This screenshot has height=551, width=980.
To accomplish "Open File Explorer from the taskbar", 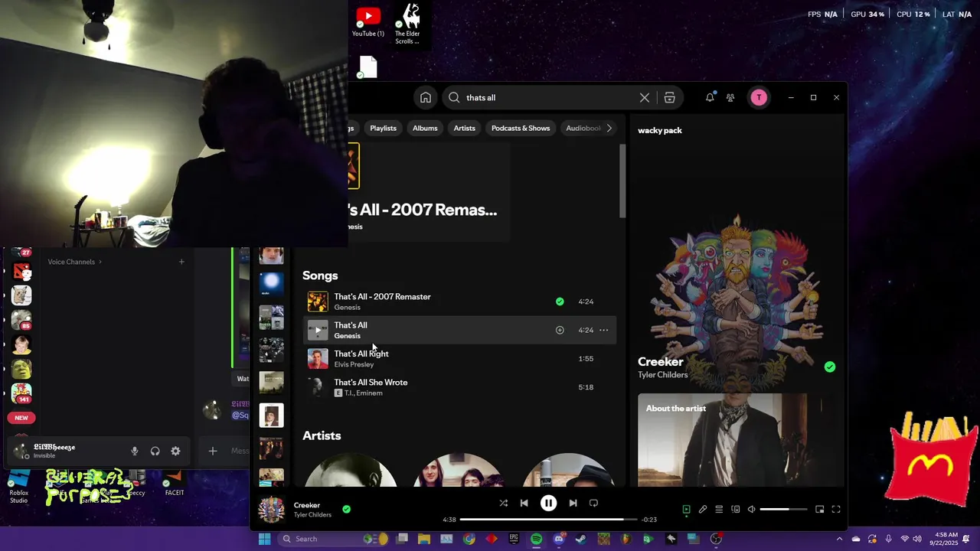I will point(424,539).
